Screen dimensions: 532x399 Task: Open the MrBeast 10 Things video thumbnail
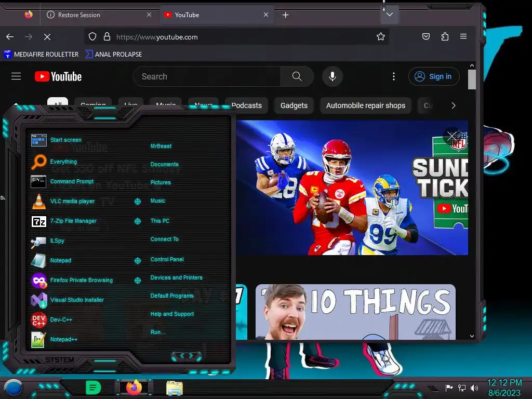point(355,312)
